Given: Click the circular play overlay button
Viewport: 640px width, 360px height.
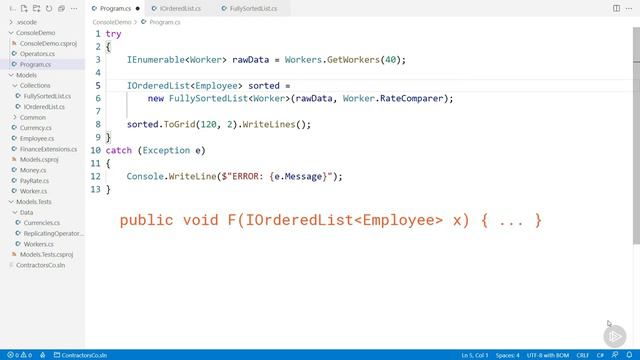Looking at the screenshot, I should point(615,336).
